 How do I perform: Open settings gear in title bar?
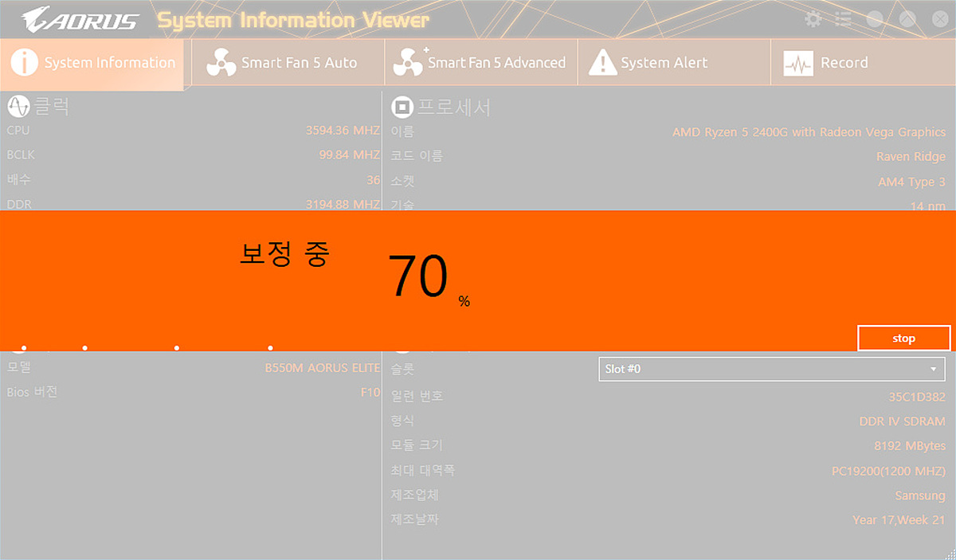813,19
